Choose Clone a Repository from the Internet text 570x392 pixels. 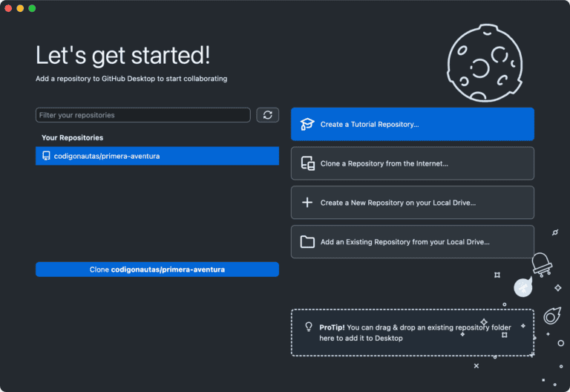click(x=384, y=163)
